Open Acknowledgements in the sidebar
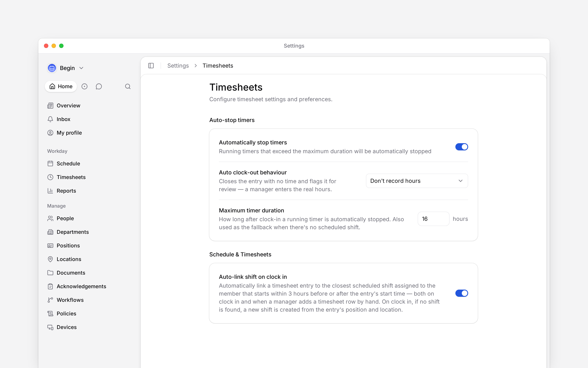This screenshot has height=368, width=588. click(x=81, y=286)
